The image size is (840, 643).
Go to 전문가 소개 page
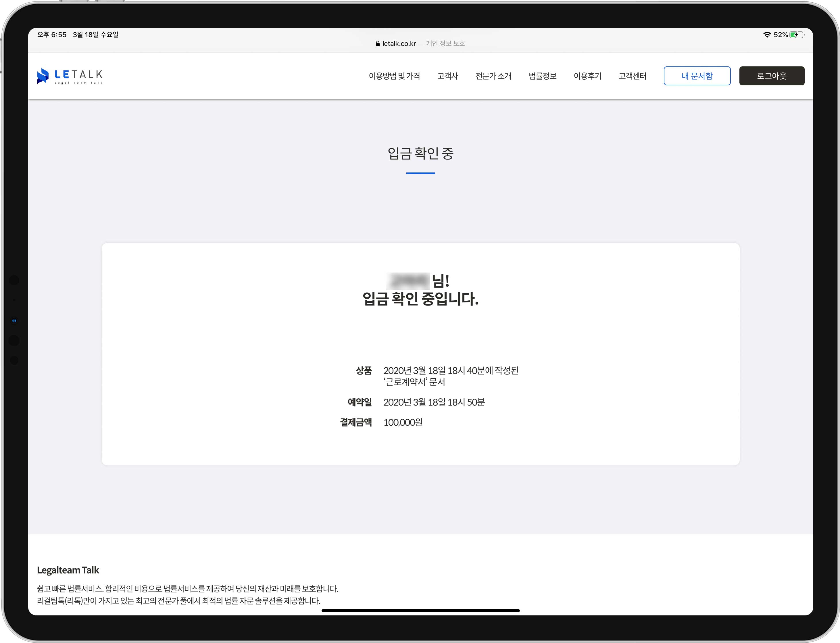click(493, 76)
